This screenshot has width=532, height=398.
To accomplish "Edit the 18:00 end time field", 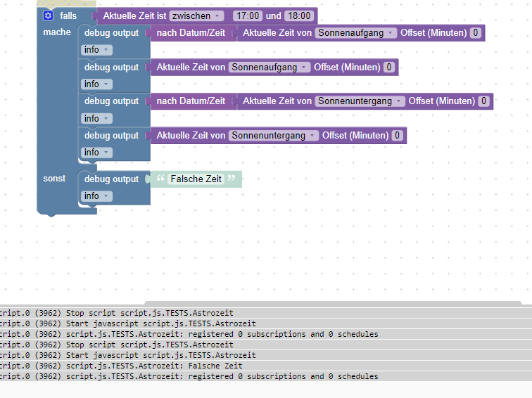I will coord(299,16).
